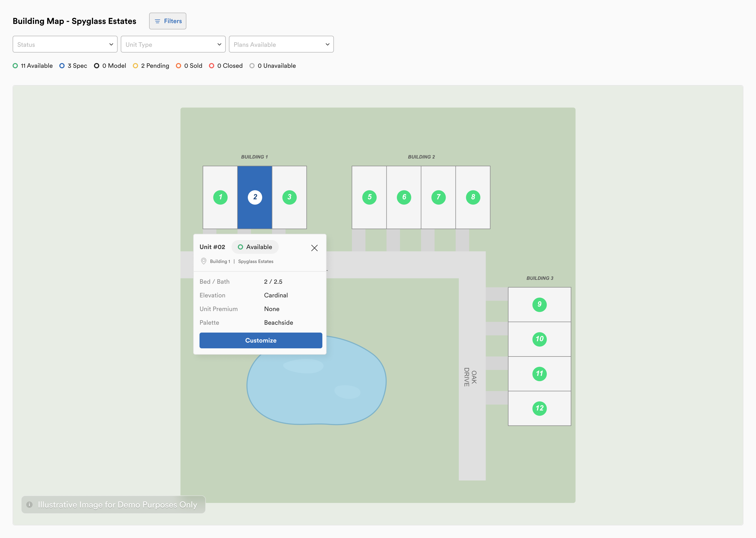This screenshot has height=538, width=756.
Task: Toggle the 3 Spec legend status
Action: point(73,66)
